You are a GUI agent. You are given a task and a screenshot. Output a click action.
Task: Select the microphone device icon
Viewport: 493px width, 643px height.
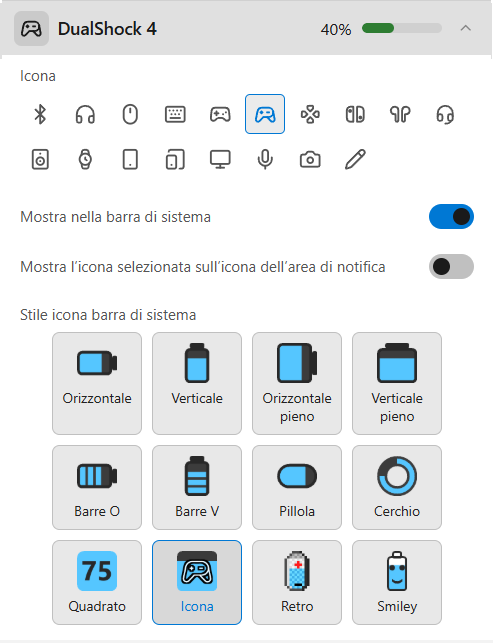click(265, 160)
